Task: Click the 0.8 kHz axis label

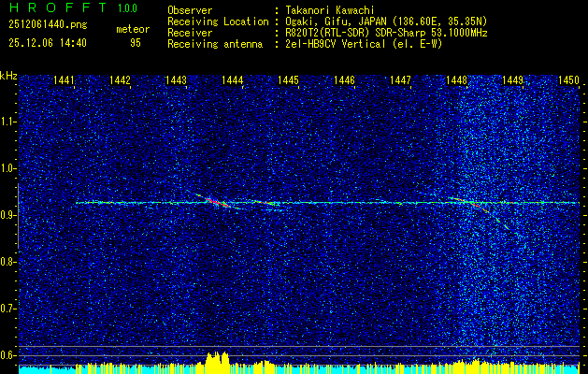Action: 7,262
